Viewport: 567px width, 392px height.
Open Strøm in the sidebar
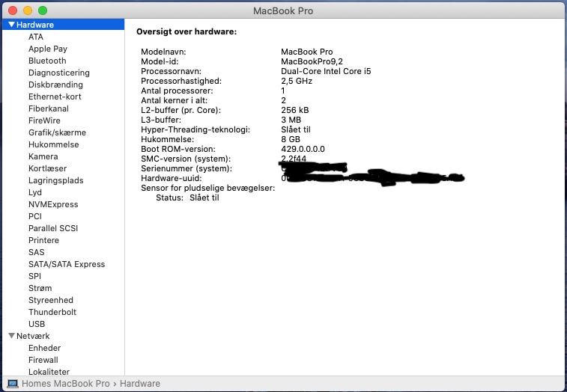tap(40, 288)
